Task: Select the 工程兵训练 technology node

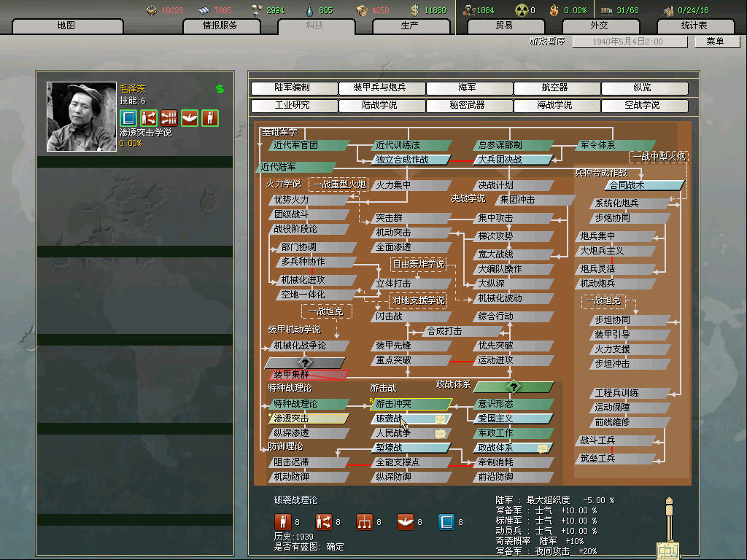Action: [630, 393]
